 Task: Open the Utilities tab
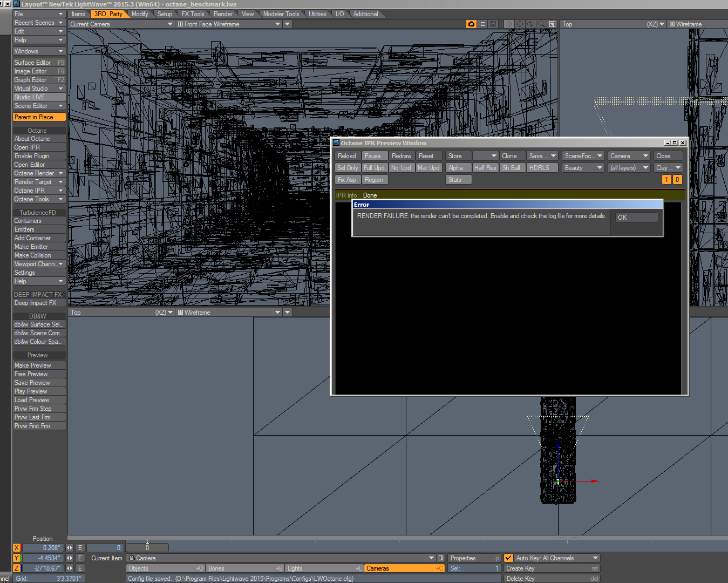point(317,14)
